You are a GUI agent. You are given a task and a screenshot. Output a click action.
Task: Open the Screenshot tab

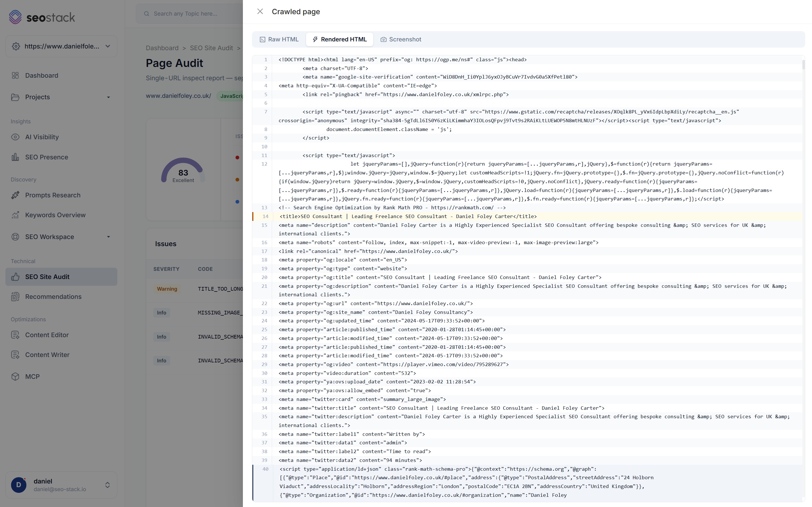[401, 39]
